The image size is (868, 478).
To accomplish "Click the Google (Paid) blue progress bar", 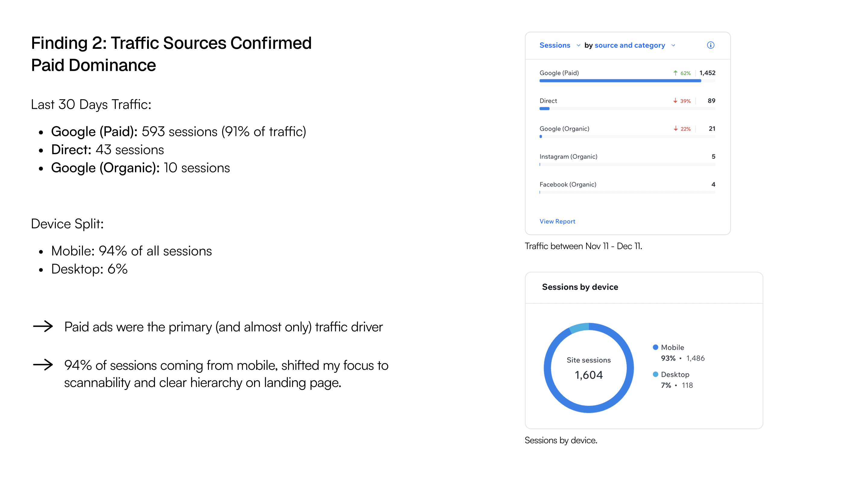I will 620,81.
